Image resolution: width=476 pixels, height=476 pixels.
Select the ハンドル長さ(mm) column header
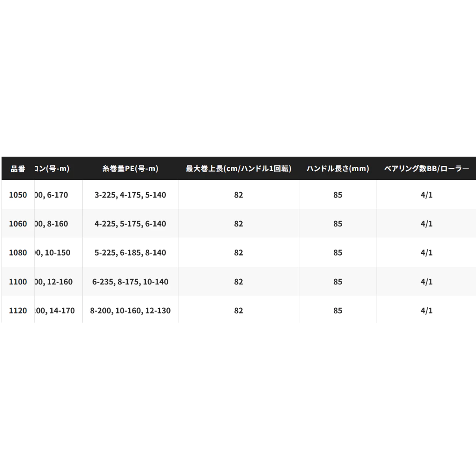point(337,169)
